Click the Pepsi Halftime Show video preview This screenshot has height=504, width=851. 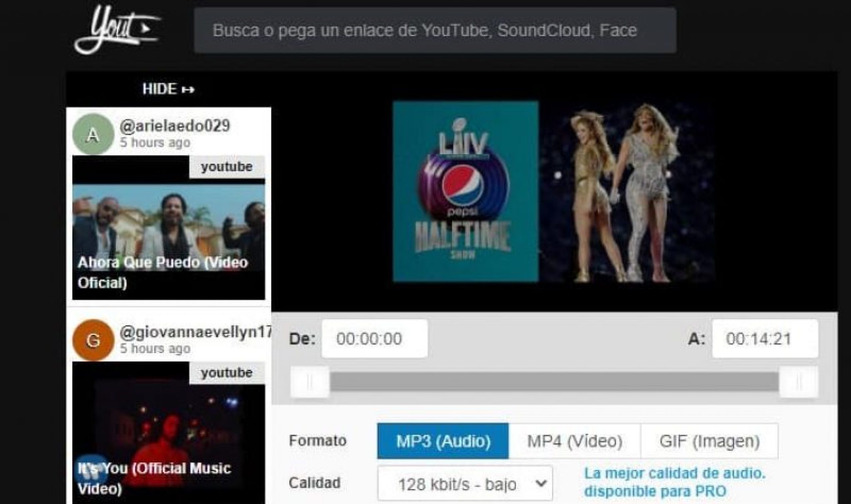coord(554,192)
